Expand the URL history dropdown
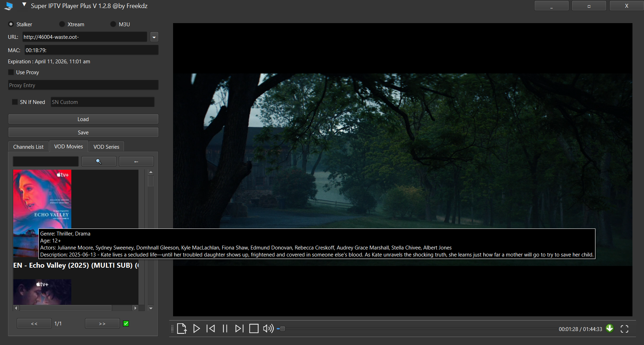644x345 pixels. tap(154, 37)
